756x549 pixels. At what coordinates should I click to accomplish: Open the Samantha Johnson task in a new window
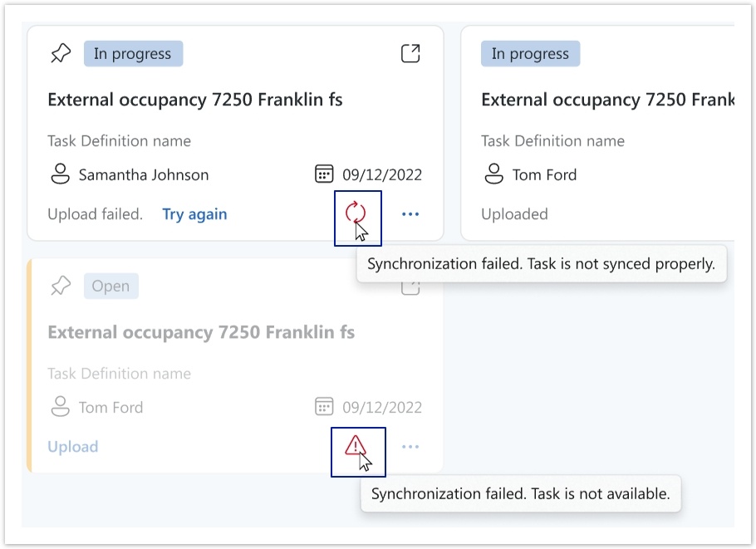pyautogui.click(x=410, y=54)
